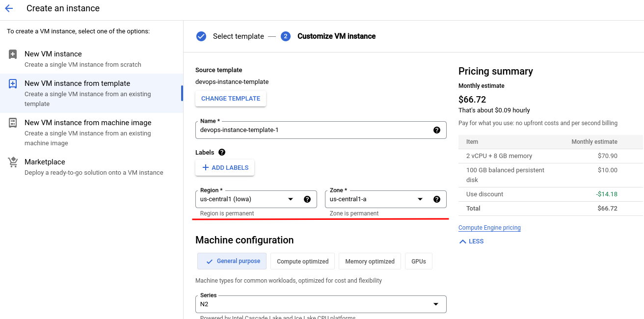This screenshot has height=319, width=644.
Task: Click the 100 GB balanced persistent disk row
Action: coord(551,175)
